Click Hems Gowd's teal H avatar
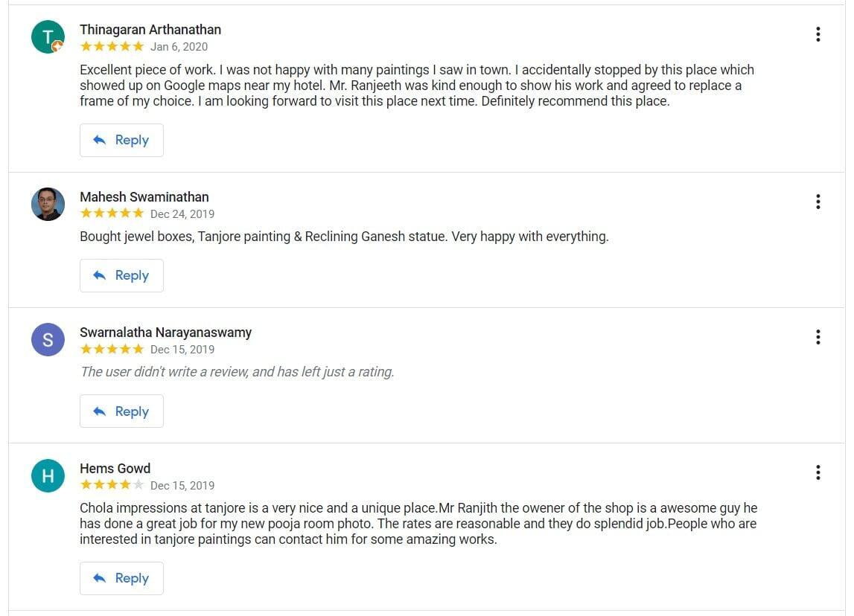The width and height of the screenshot is (854, 616). pos(48,476)
